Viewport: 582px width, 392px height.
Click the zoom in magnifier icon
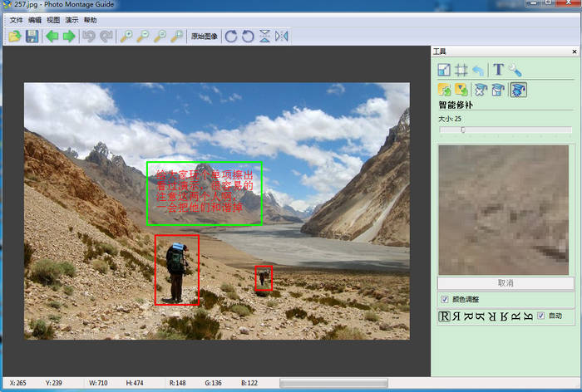pos(126,36)
